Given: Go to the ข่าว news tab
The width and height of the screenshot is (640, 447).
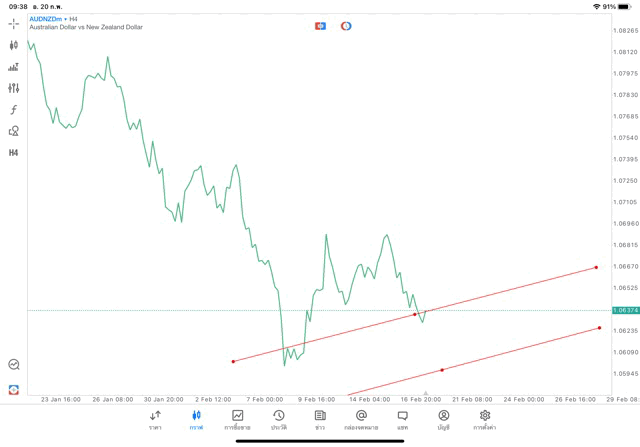Looking at the screenshot, I should point(319,419).
